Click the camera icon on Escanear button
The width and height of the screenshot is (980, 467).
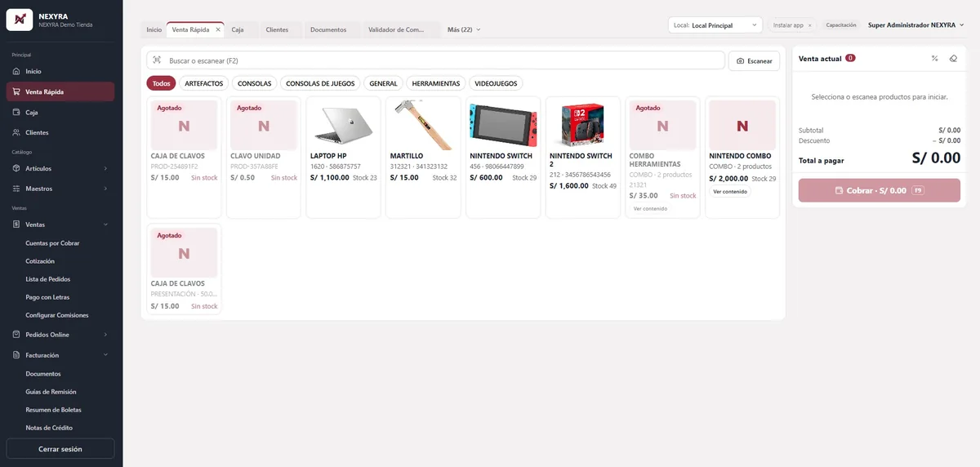pos(741,61)
